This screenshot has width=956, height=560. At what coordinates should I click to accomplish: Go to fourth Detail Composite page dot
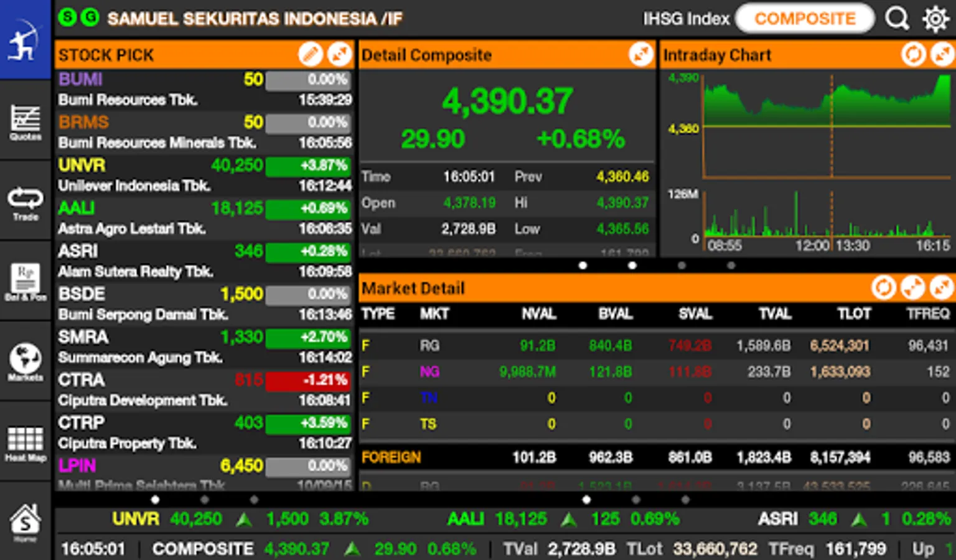tap(731, 266)
